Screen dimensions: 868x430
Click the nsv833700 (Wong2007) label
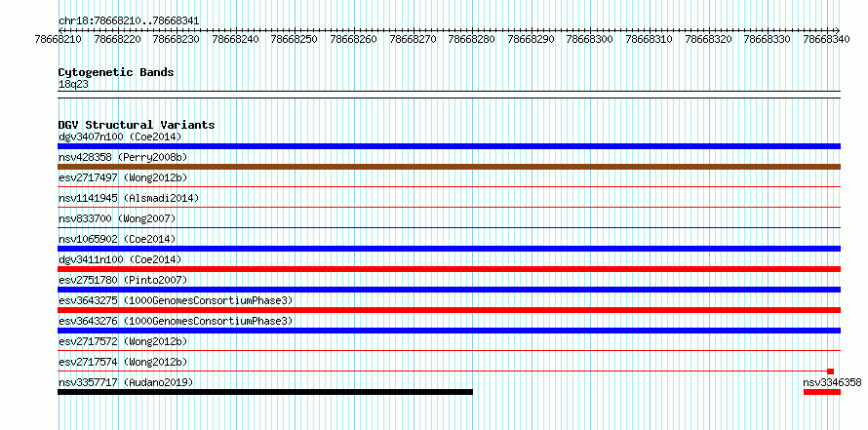point(117,218)
